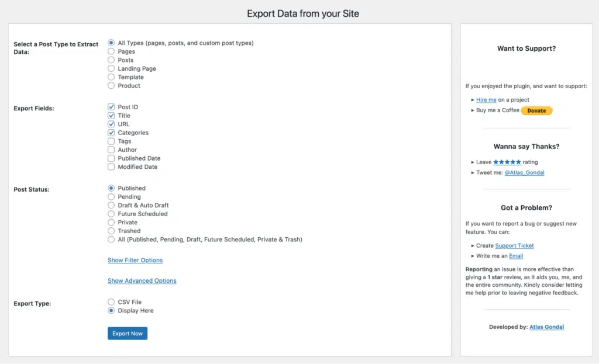
Task: Uncheck the Title export field
Action: 111,115
